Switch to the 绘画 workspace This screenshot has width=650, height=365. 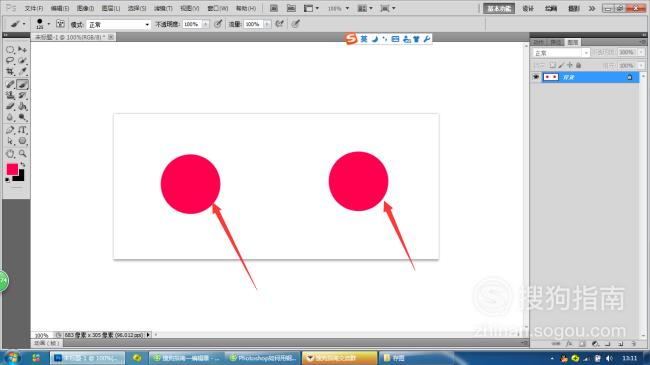551,8
